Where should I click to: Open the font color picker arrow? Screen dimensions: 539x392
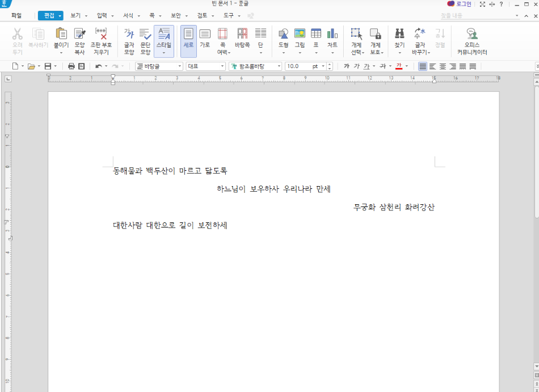tap(407, 66)
